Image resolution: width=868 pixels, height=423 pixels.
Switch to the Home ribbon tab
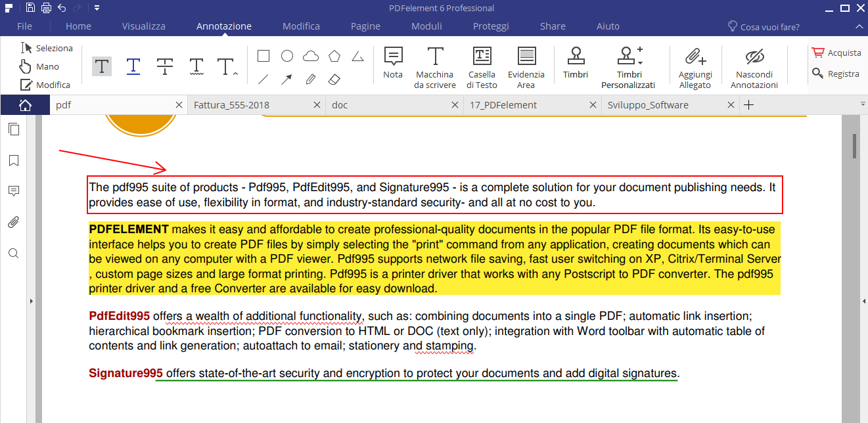tap(78, 26)
